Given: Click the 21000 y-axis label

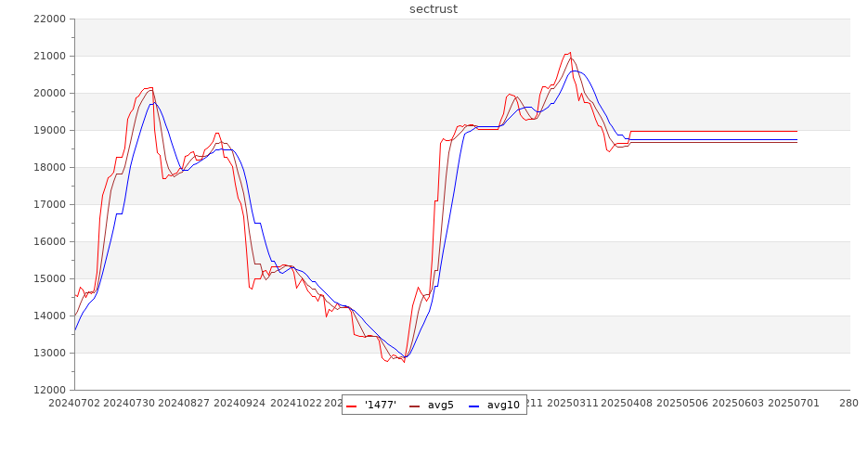Looking at the screenshot, I should [48, 56].
